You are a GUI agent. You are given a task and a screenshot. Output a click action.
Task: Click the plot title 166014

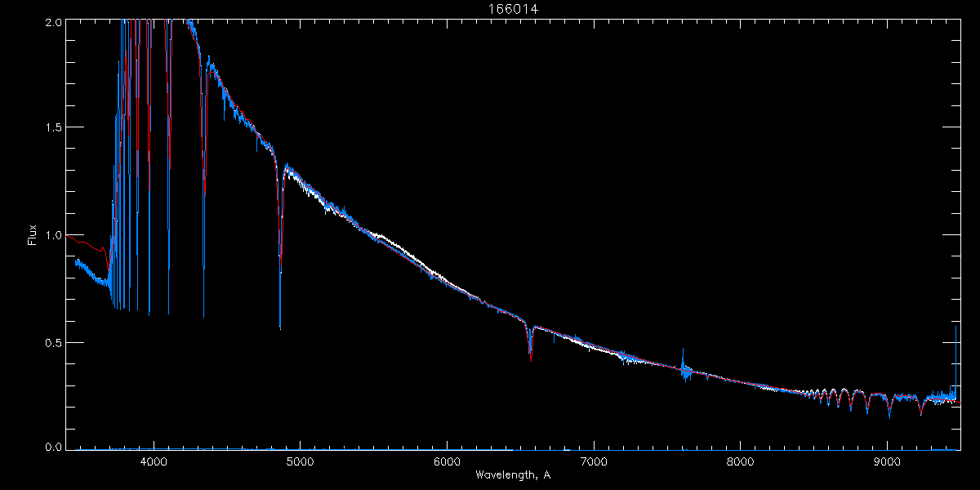[x=513, y=8]
